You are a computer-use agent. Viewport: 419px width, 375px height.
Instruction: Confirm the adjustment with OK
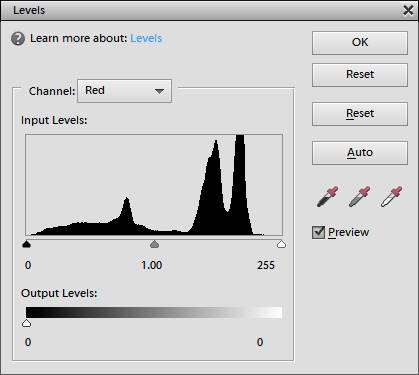(x=360, y=43)
